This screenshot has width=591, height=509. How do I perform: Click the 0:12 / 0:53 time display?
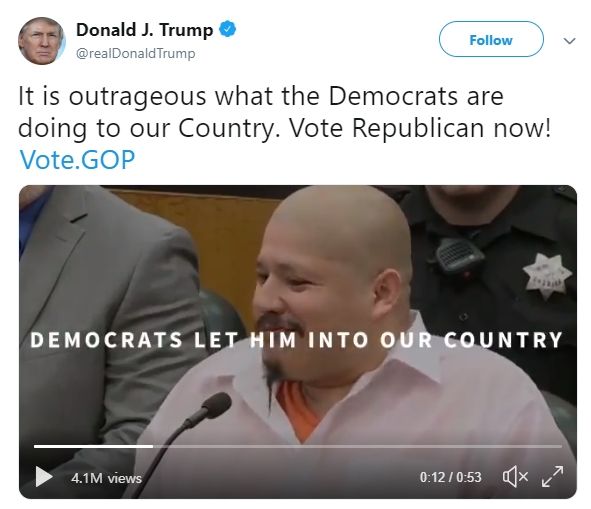point(450,477)
